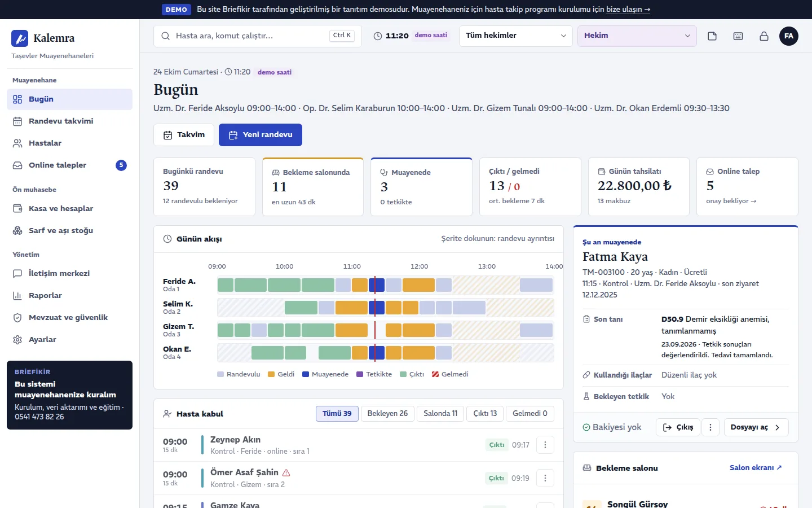Viewport: 812px width, 508px height.
Task: Open the more options beside Çıkış button
Action: [x=710, y=427]
